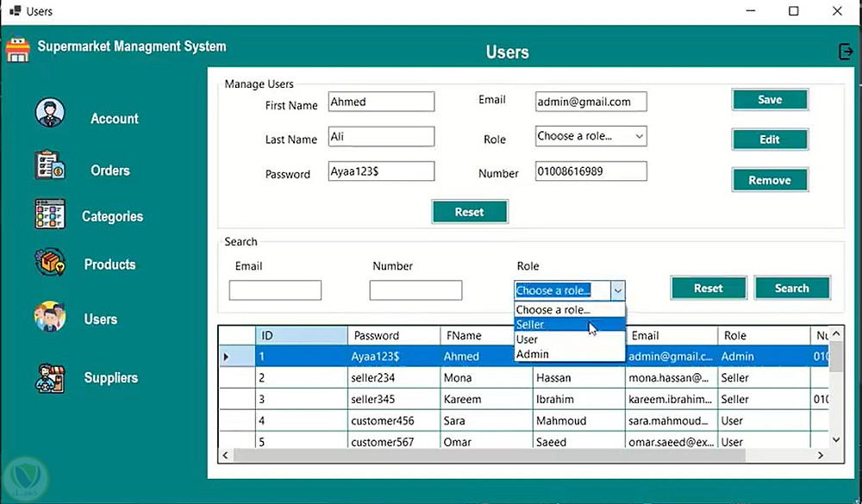Viewport: 862px width, 504px height.
Task: Click cell 'Ibrahim'
Action: (578, 399)
